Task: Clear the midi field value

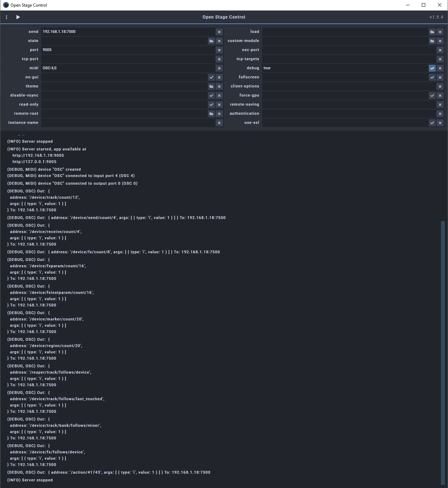Action: click(x=219, y=68)
